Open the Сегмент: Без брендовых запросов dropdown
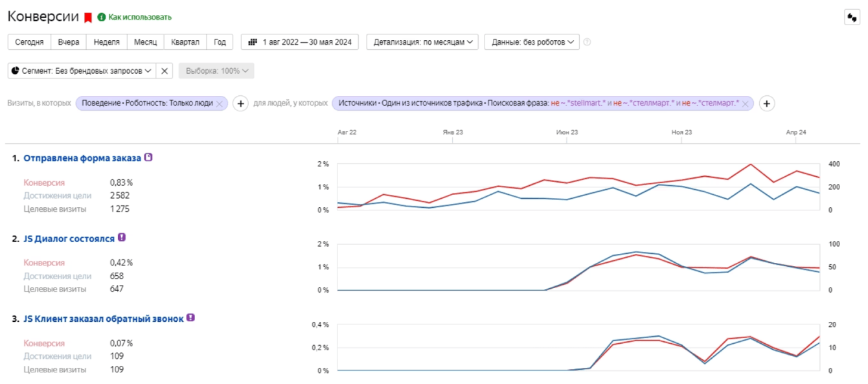Image resolution: width=868 pixels, height=384 pixels. (x=82, y=71)
